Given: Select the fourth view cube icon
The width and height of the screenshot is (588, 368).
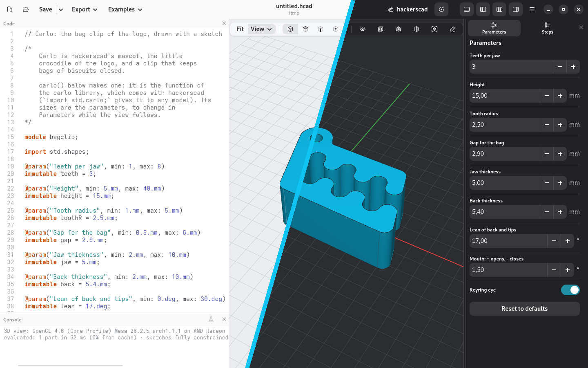Looking at the screenshot, I should (336, 29).
